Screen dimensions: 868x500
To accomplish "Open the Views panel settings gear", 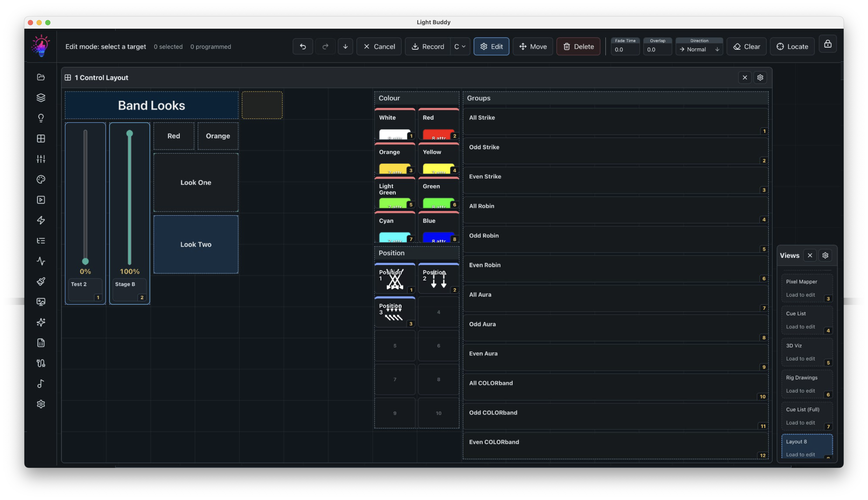I will tap(825, 256).
